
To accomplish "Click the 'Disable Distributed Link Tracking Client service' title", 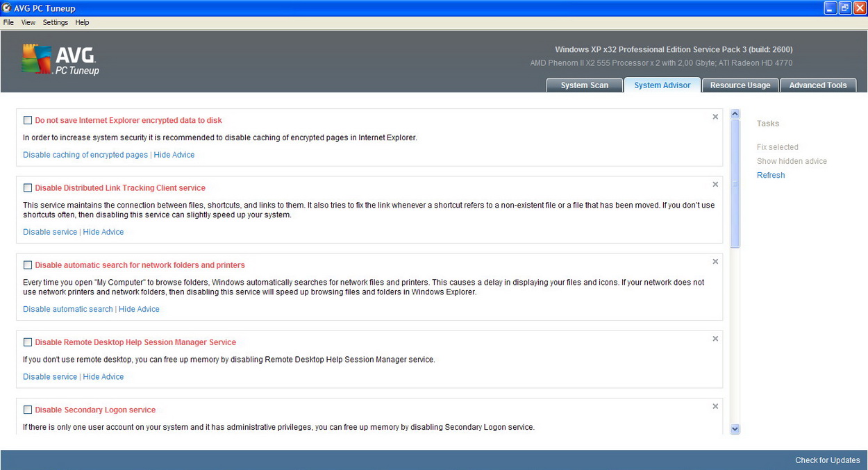I will pyautogui.click(x=120, y=187).
